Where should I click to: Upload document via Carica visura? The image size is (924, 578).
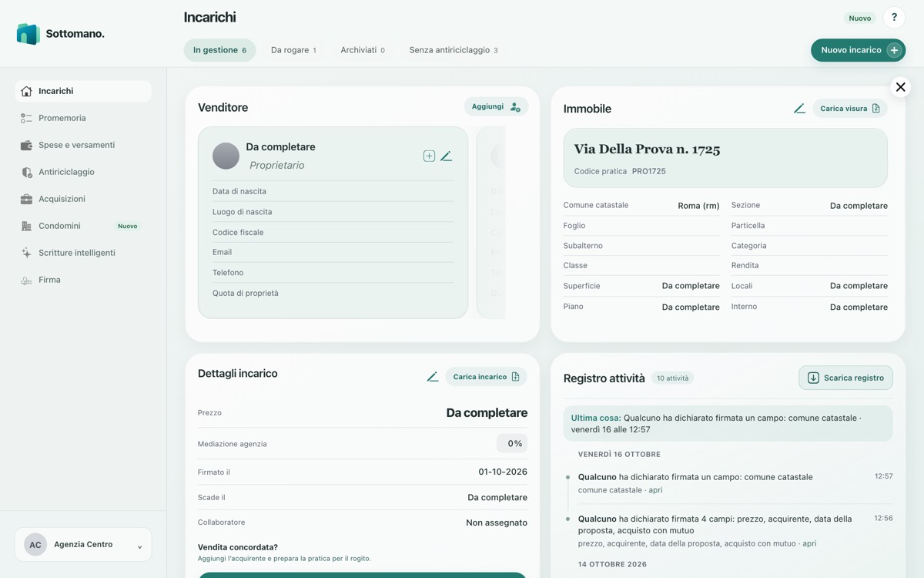click(x=850, y=109)
